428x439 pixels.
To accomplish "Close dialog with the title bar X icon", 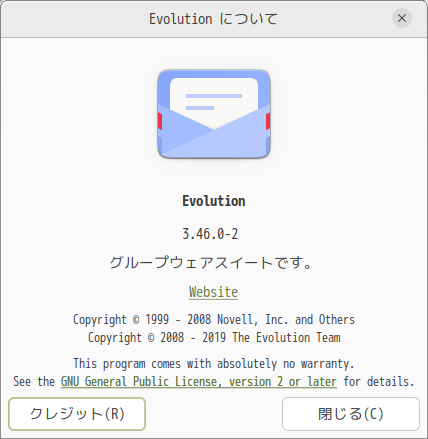I will [402, 18].
